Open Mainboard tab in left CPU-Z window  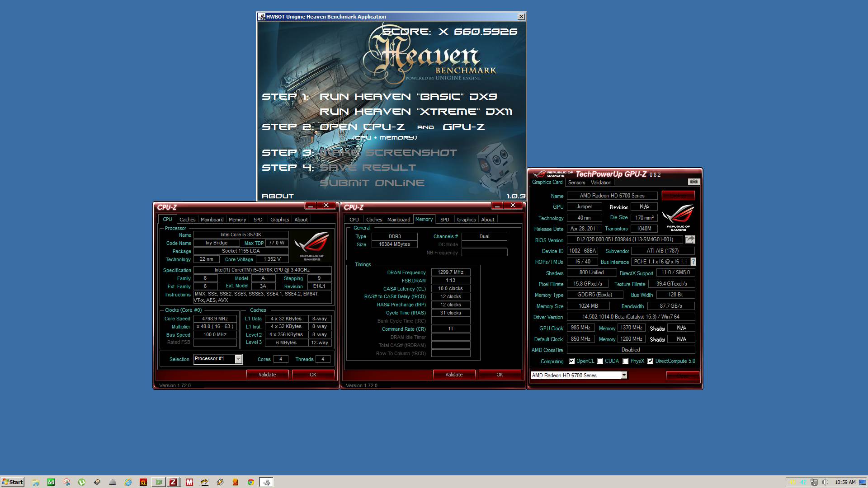pos(212,220)
